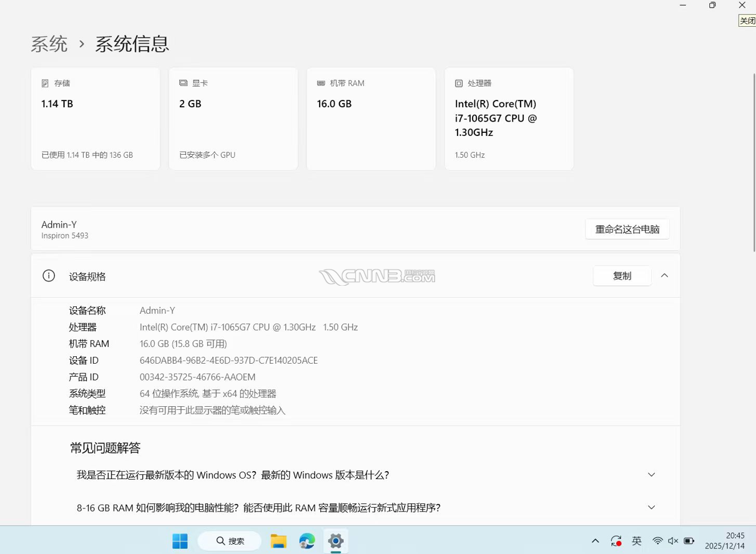Open the clock and date panel
Screen dimensions: 756x554
(724, 540)
